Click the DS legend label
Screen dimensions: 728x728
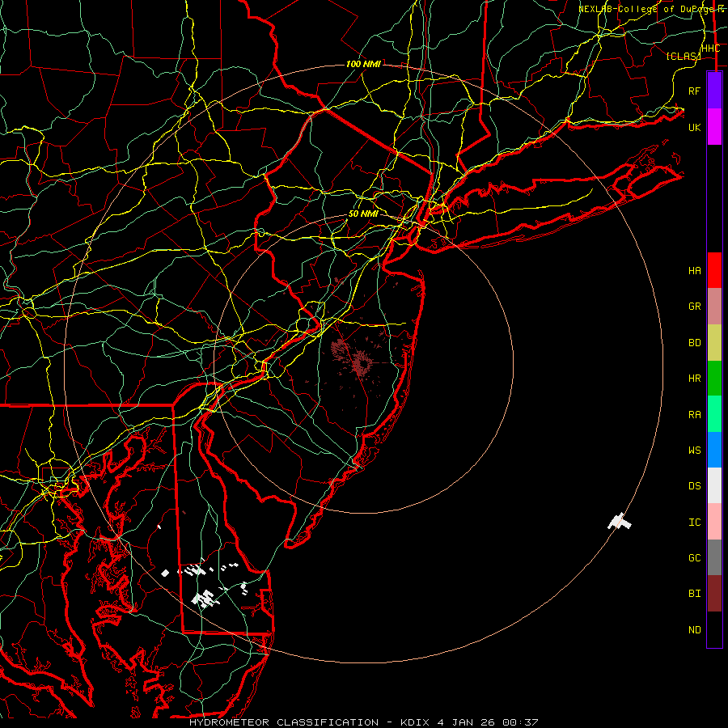(x=694, y=486)
